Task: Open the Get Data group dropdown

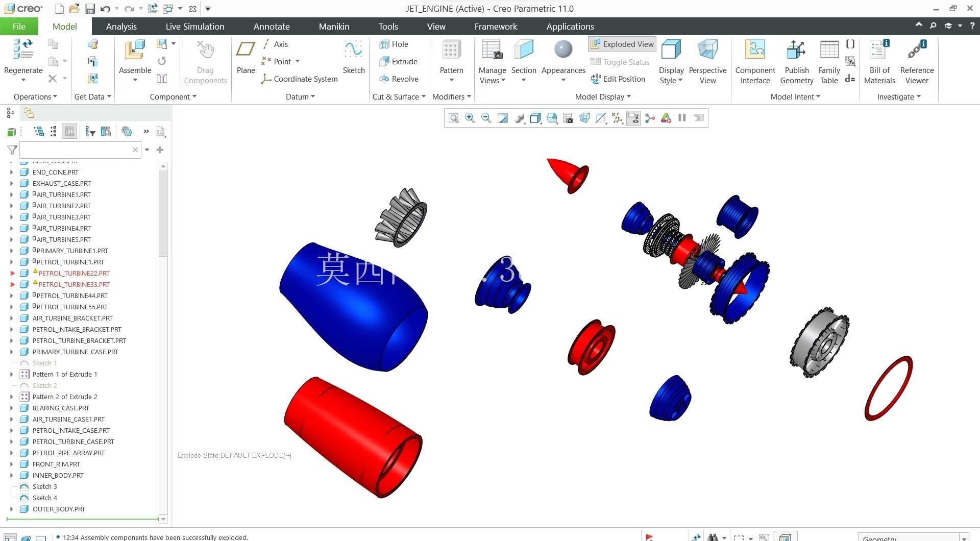Action: [x=93, y=97]
